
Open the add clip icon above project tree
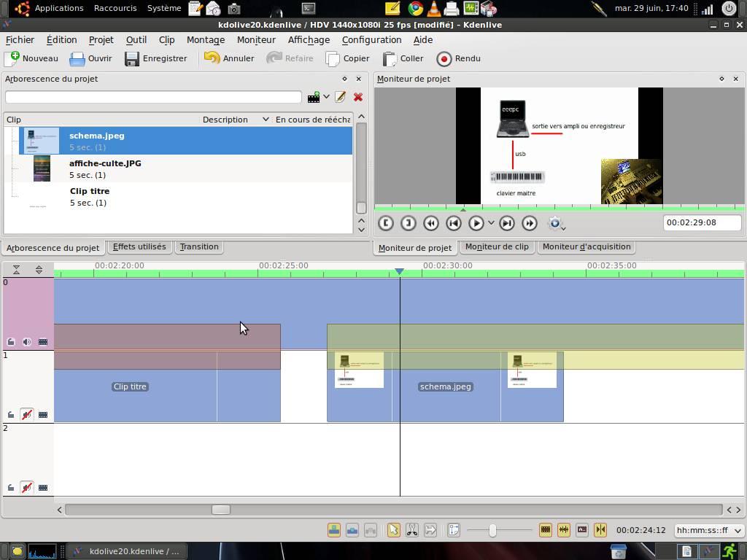point(314,96)
